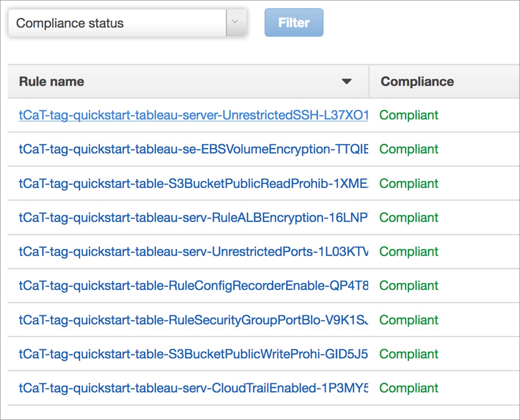Image resolution: width=520 pixels, height=420 pixels.
Task: Open the RuleSecurityGroupPortBlo rule link
Action: point(194,320)
